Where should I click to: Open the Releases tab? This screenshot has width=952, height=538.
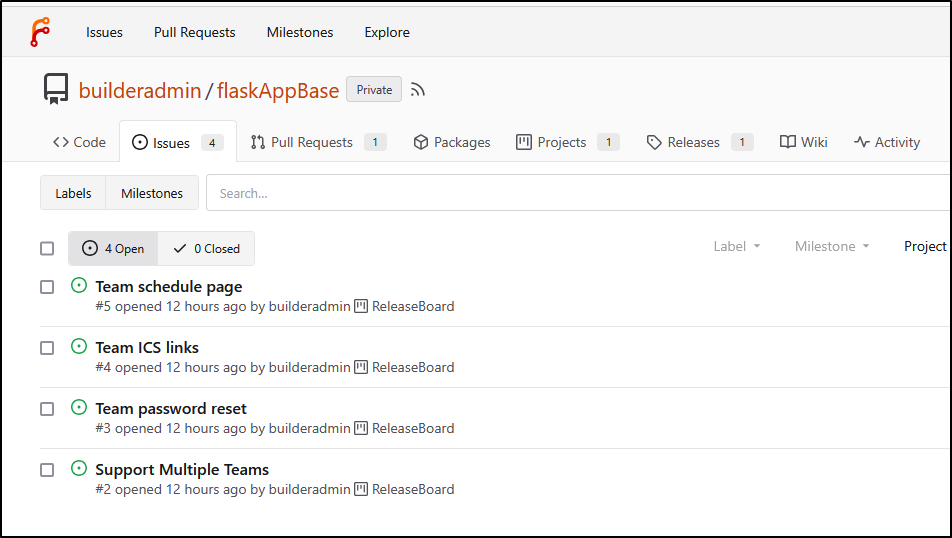pyautogui.click(x=699, y=142)
